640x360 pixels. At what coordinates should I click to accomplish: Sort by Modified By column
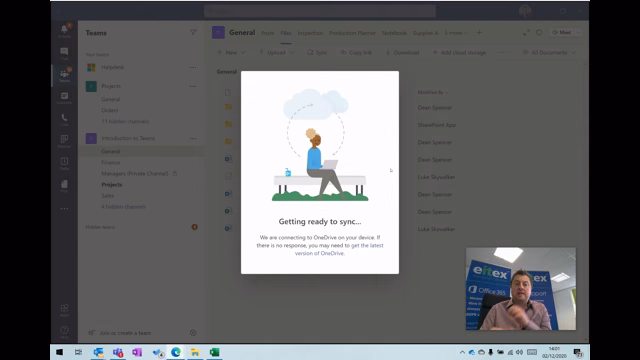click(433, 93)
